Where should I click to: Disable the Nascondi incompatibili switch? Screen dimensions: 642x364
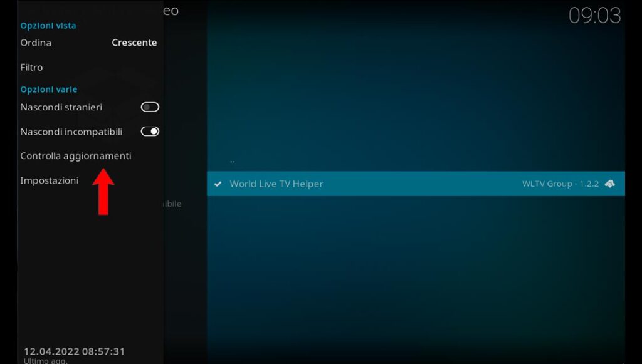[150, 132]
